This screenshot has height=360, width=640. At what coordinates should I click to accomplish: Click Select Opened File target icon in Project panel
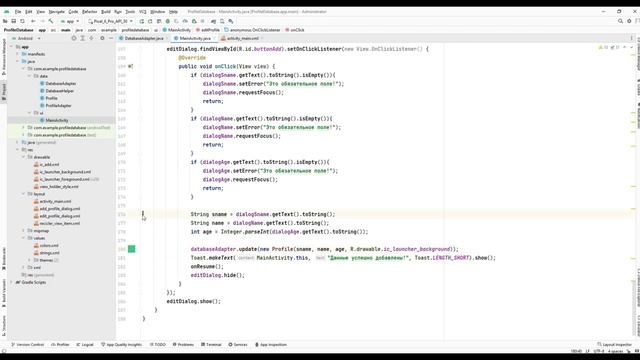74,38
